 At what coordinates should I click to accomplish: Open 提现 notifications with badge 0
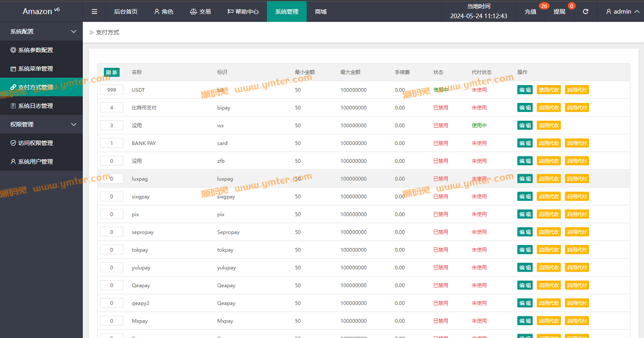560,11
